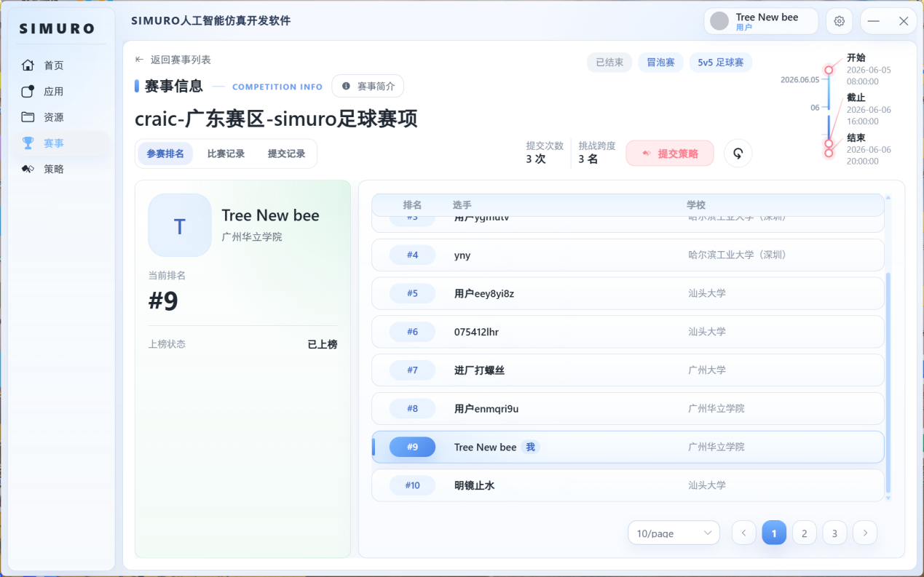924x577 pixels.
Task: Open the 应用 apps icon
Action: click(x=28, y=91)
